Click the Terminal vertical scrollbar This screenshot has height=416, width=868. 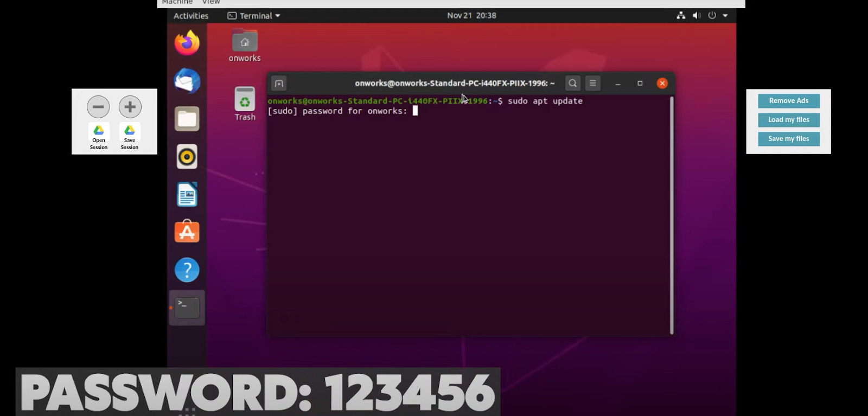coord(672,215)
